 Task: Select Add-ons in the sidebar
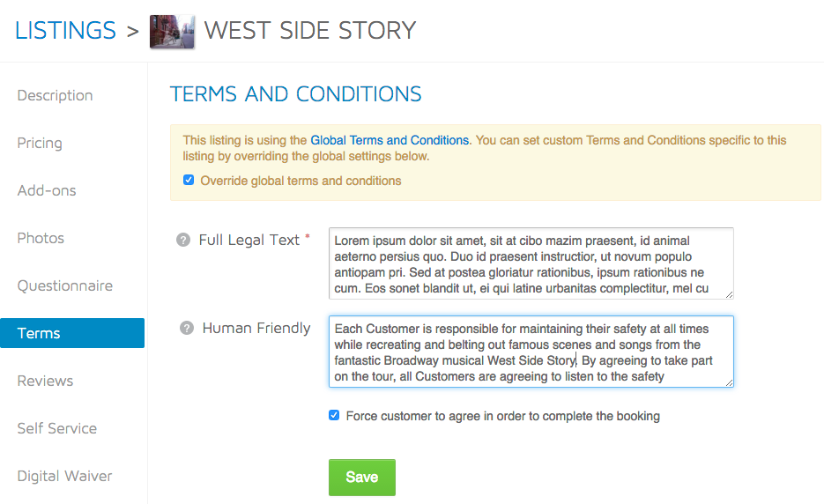pyautogui.click(x=47, y=190)
